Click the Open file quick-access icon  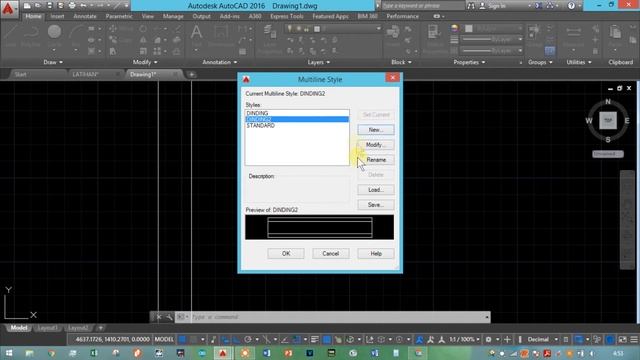tap(38, 6)
